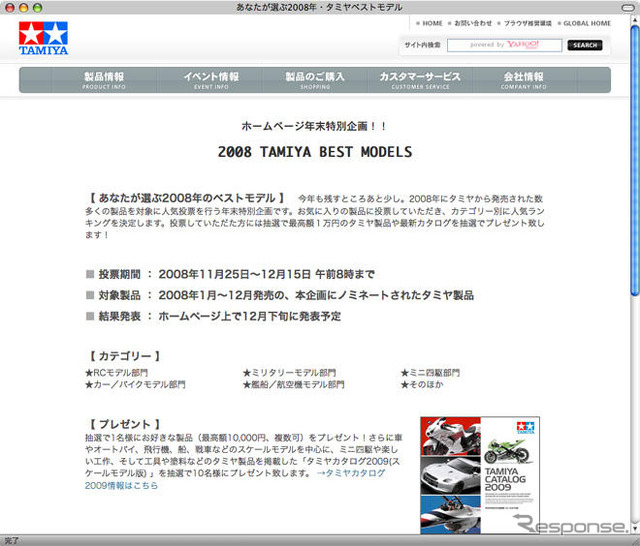Image resolution: width=640 pixels, height=546 pixels.
Task: Click the red window close button
Action: (x=10, y=7)
